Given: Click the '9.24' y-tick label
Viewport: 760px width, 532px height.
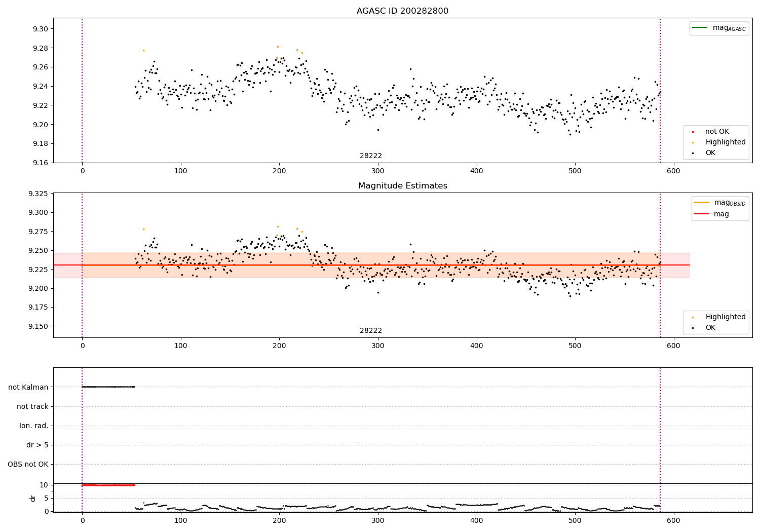Looking at the screenshot, I should click(41, 86).
